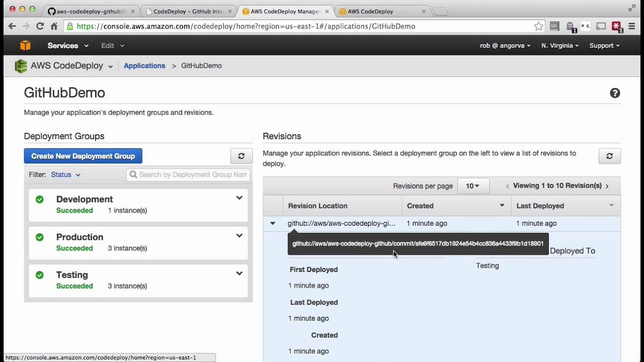Viewport: 644px width, 362px height.
Task: Click the Production group green check icon
Action: (x=40, y=237)
